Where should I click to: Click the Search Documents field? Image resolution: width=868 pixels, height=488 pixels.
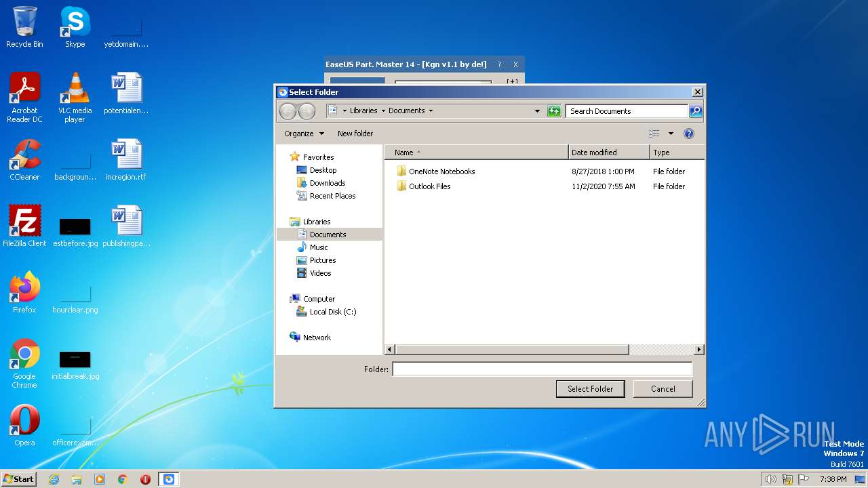[x=627, y=111]
